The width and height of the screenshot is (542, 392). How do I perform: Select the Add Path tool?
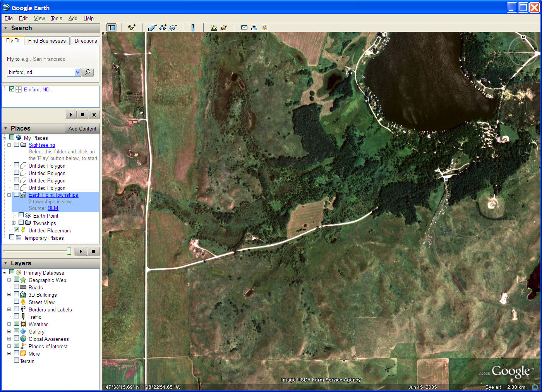pos(163,28)
